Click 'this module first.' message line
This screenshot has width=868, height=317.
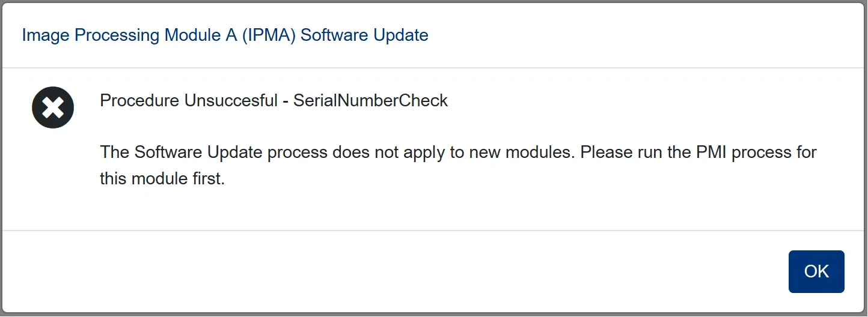[x=162, y=178]
